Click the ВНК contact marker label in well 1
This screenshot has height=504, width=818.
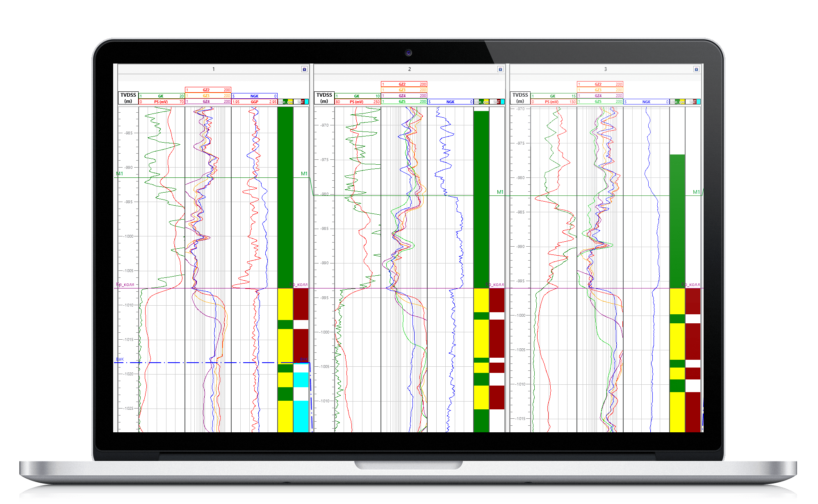(x=120, y=359)
